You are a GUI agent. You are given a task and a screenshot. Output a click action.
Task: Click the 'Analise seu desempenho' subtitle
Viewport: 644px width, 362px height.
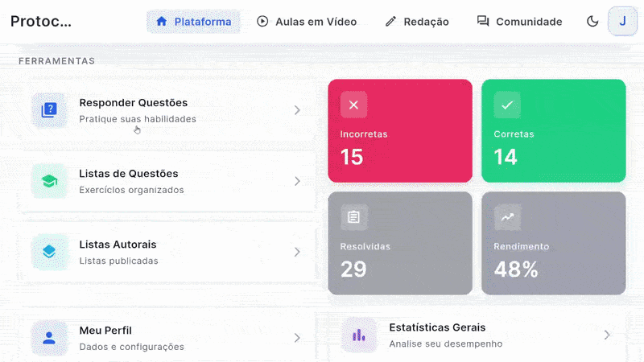[446, 344]
